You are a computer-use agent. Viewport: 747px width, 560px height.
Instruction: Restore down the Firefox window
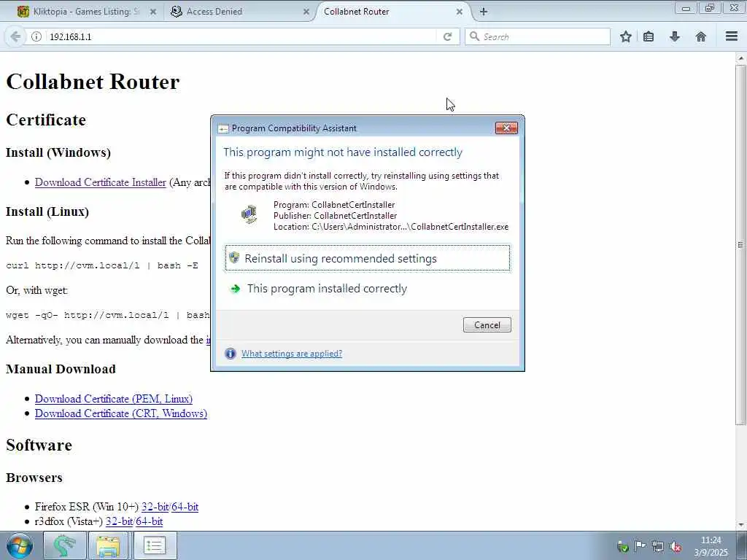coord(710,8)
